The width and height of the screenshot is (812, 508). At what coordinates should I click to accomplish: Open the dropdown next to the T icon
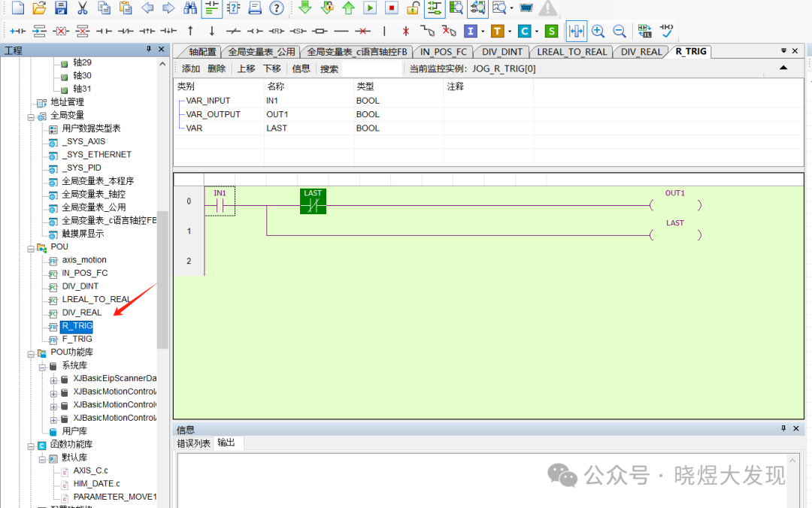point(510,32)
